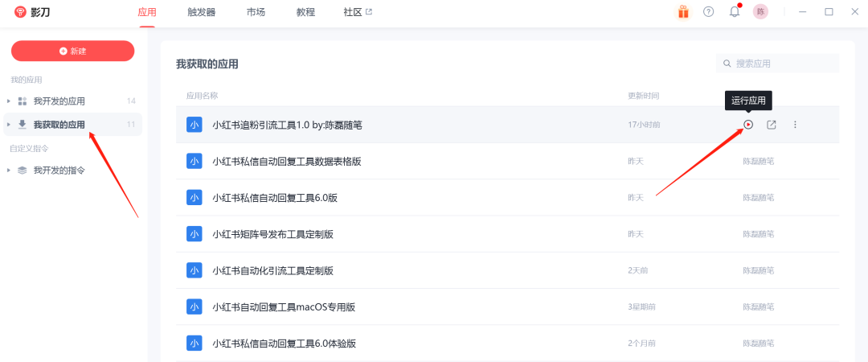Click the app icon of 小红书自动化引流工具定制版
Viewport: 868px width, 362px height.
tap(194, 270)
